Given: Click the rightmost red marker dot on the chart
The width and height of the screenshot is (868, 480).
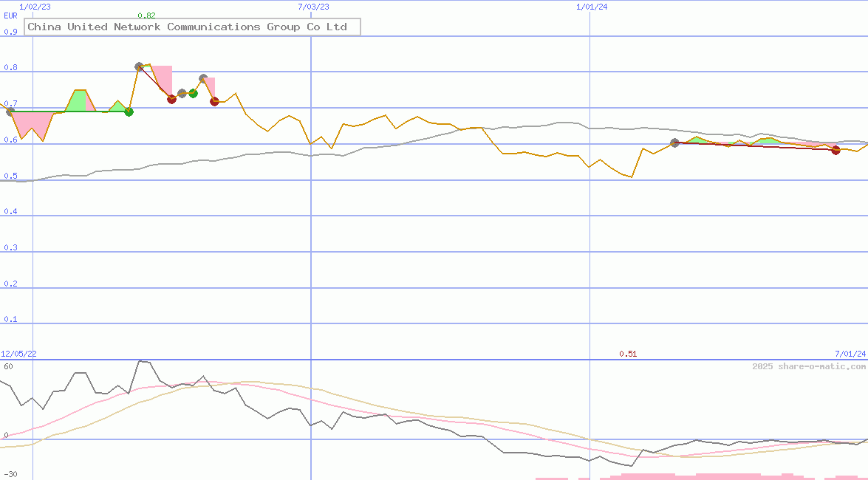Looking at the screenshot, I should tap(835, 150).
